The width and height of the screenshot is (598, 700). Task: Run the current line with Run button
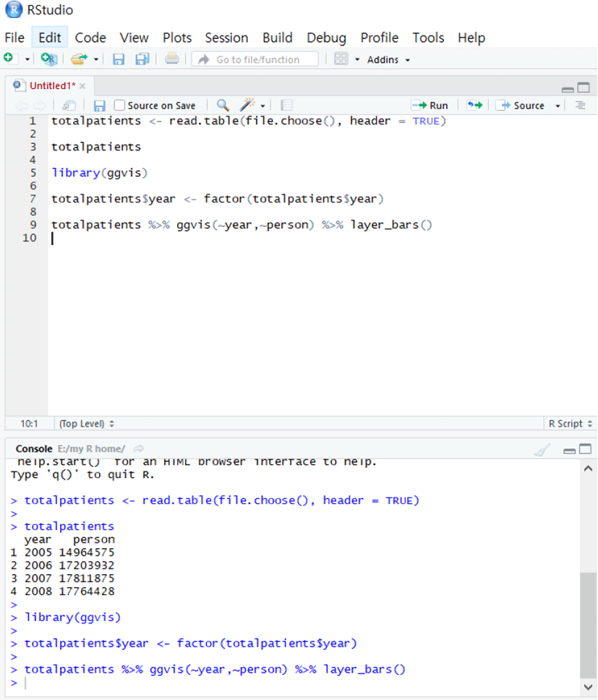click(x=430, y=106)
